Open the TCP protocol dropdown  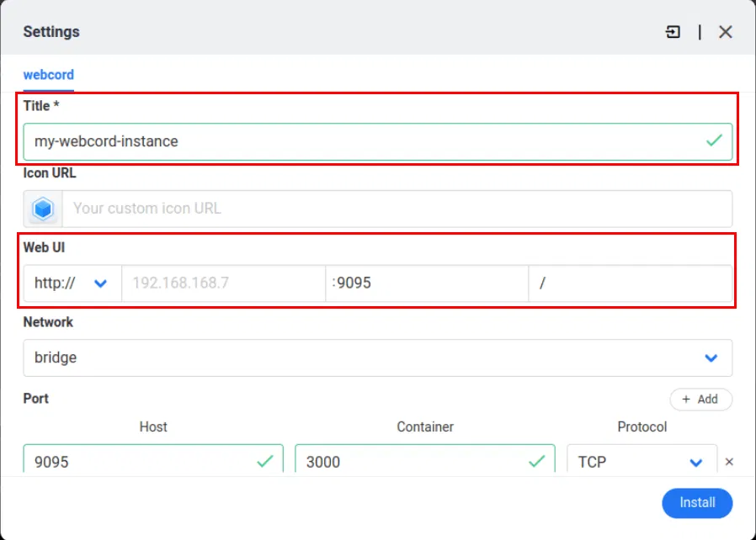[696, 461]
